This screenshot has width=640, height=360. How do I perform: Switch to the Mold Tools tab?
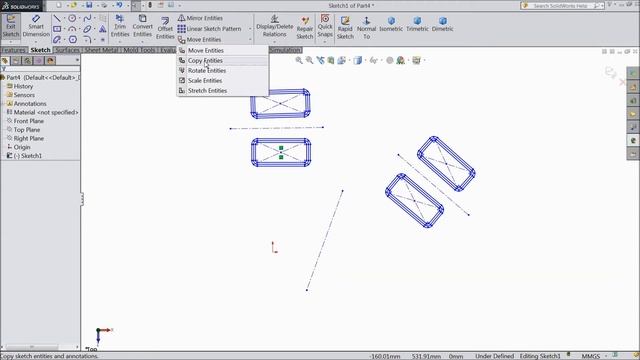pyautogui.click(x=139, y=50)
